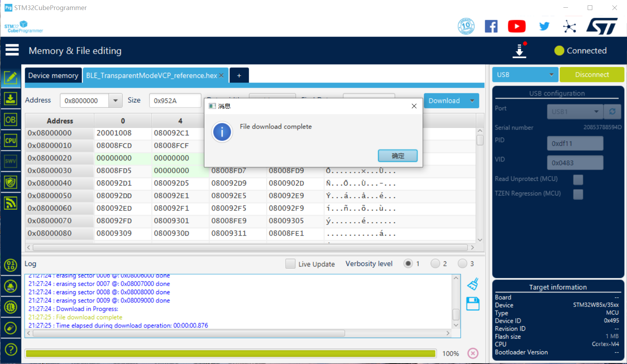627x364 pixels.
Task: Click the Address input field
Action: 84,101
